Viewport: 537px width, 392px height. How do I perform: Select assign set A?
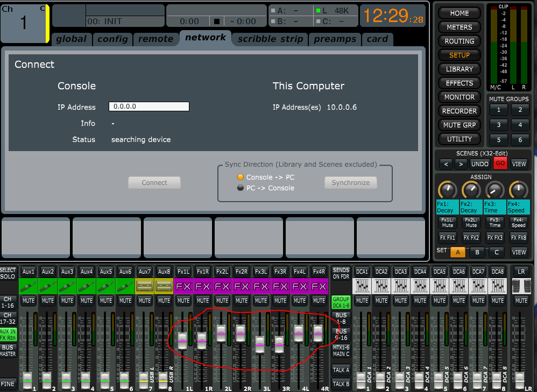point(457,252)
